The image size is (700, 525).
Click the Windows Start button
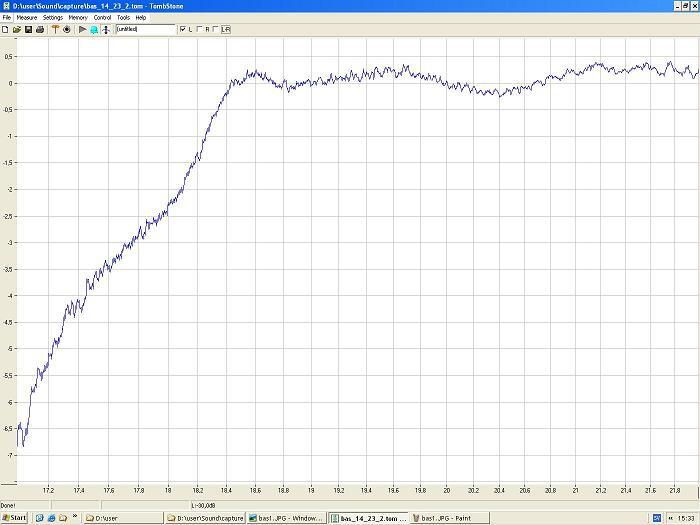(x=14, y=518)
